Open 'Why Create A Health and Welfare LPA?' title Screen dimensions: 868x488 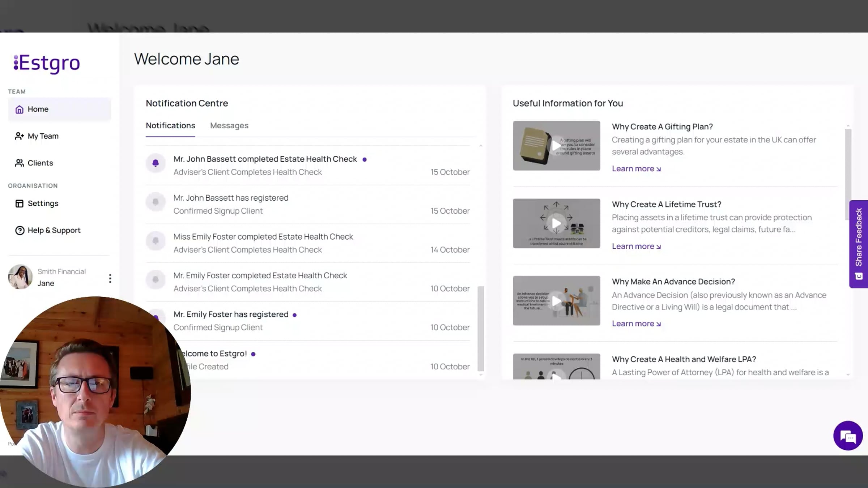tap(684, 359)
